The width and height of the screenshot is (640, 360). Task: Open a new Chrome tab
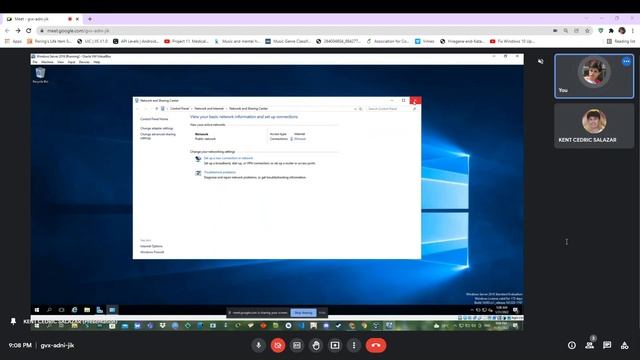(90, 19)
